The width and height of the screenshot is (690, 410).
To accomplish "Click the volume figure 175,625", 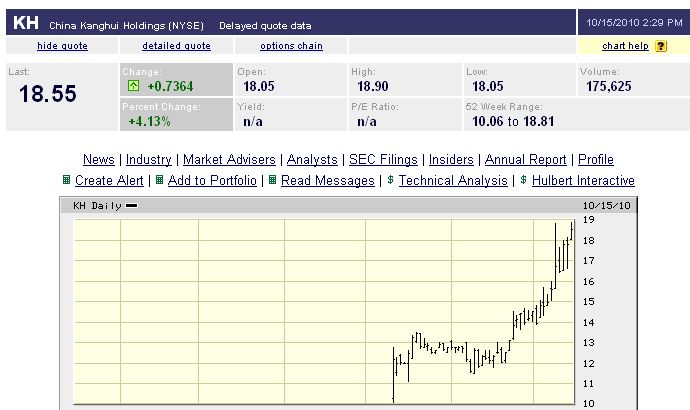I will click(x=609, y=86).
